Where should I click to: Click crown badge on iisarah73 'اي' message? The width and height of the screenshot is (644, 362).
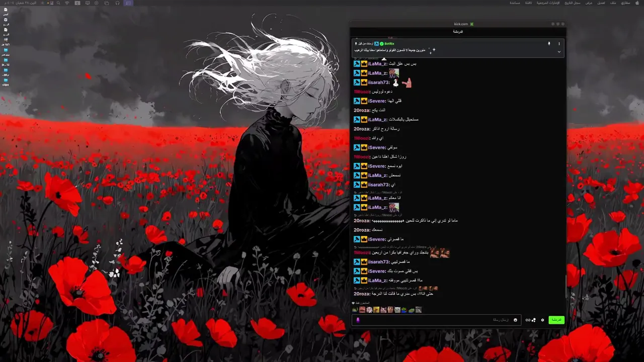point(364,185)
